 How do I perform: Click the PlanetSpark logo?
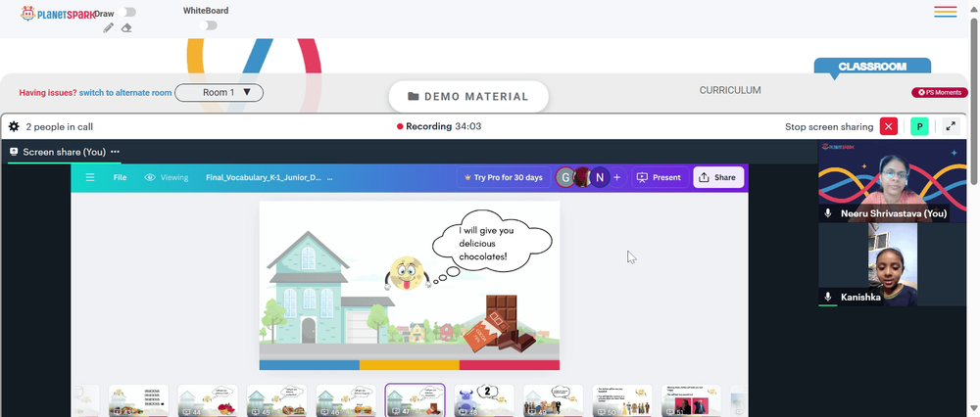click(58, 13)
